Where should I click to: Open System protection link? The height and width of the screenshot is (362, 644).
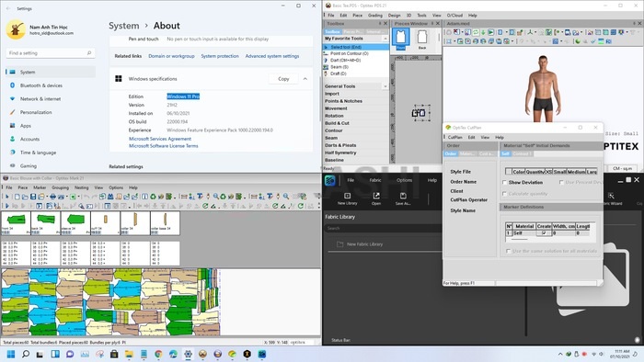220,56
